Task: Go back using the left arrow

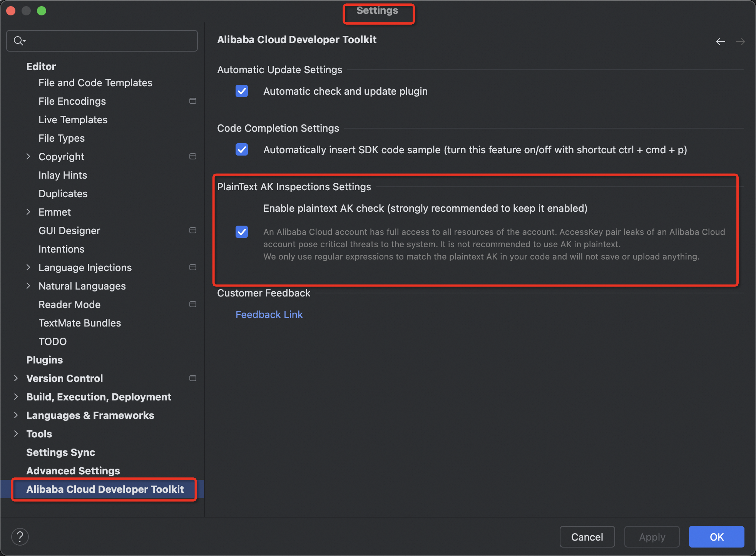Action: [721, 41]
